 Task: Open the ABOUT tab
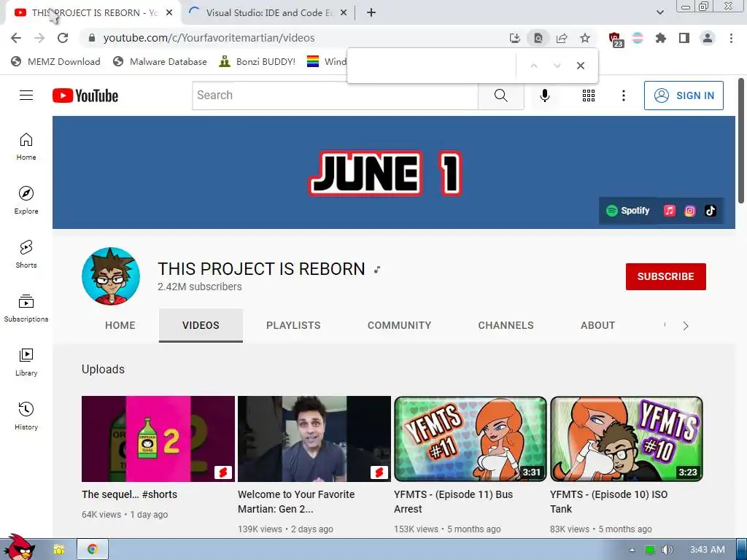click(x=598, y=325)
